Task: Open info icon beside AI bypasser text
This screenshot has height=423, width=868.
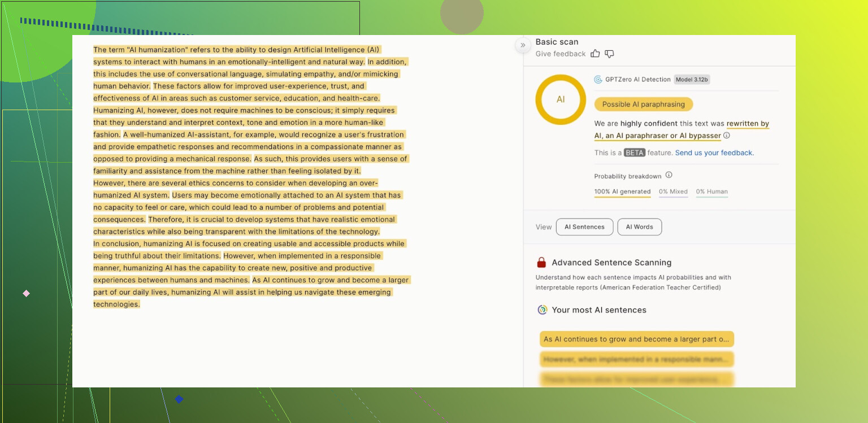Action: click(x=727, y=136)
